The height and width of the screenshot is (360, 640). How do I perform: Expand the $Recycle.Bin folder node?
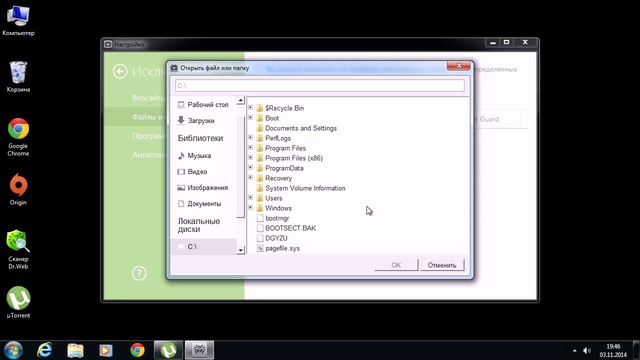pyautogui.click(x=250, y=108)
